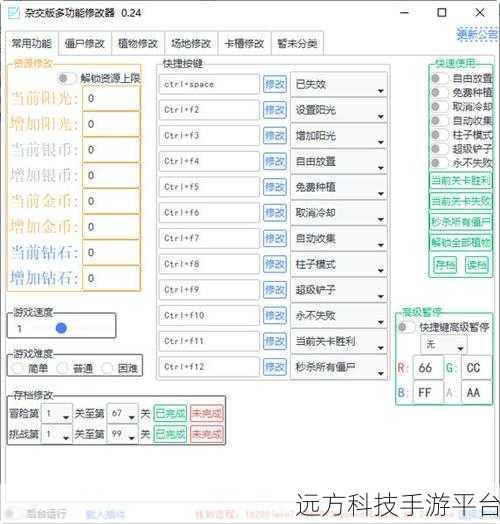Click the Ctrl+f5 hotkey field
Viewport: 500px width, 524px height.
(x=209, y=187)
